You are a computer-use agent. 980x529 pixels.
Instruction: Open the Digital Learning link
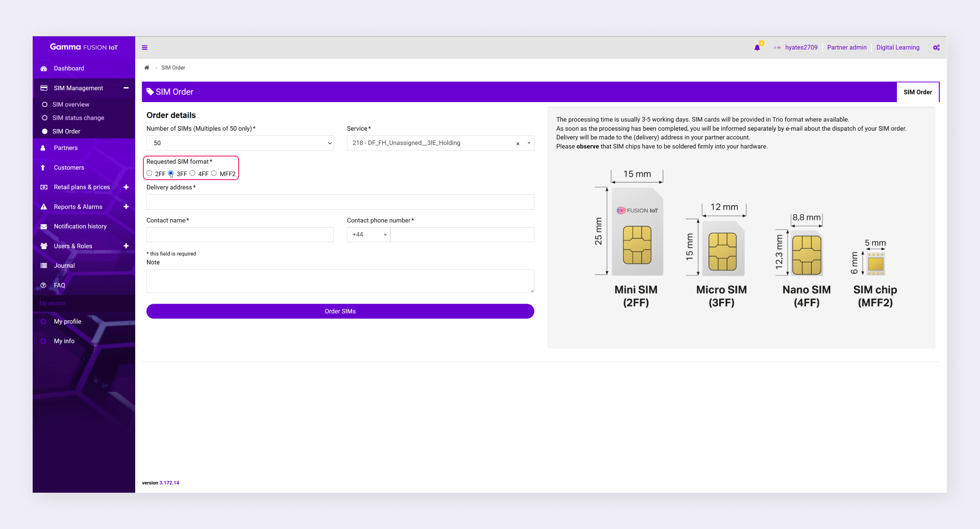pos(897,48)
